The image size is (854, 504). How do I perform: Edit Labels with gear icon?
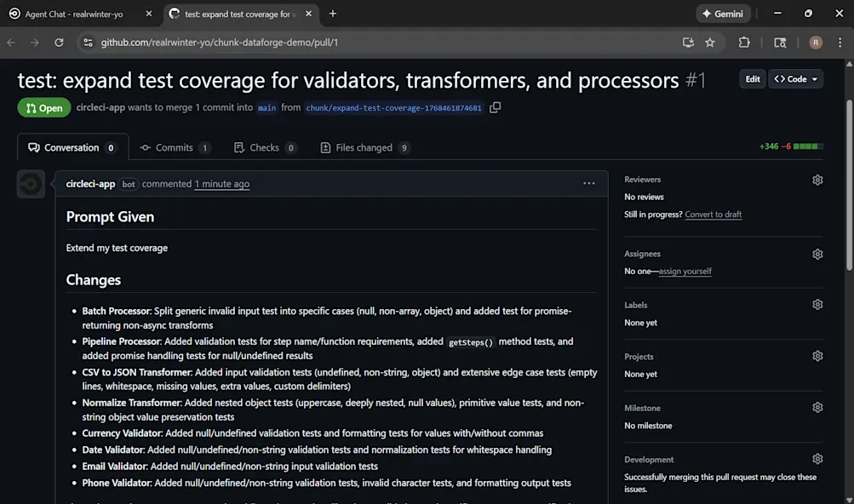(x=817, y=305)
